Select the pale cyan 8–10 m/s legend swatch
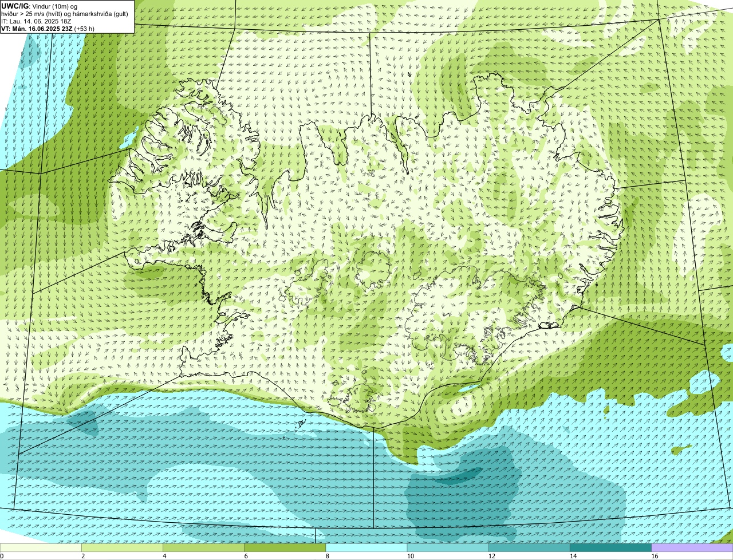733x560 pixels. [x=366, y=547]
